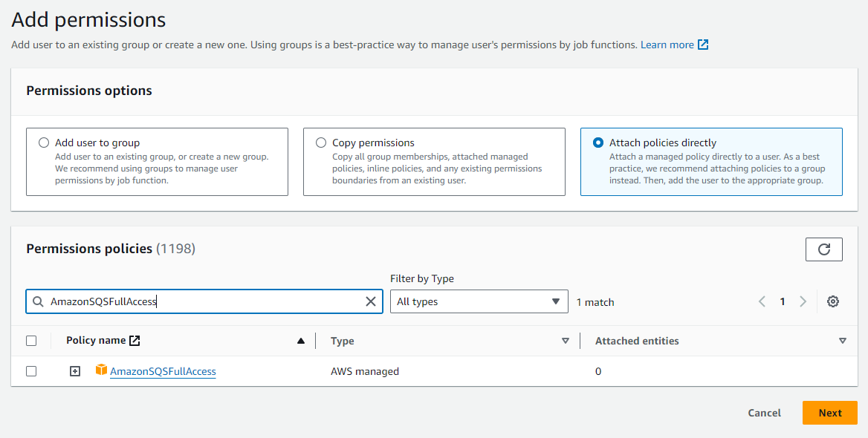Go to next page with right chevron
This screenshot has height=438, width=868.
click(803, 301)
